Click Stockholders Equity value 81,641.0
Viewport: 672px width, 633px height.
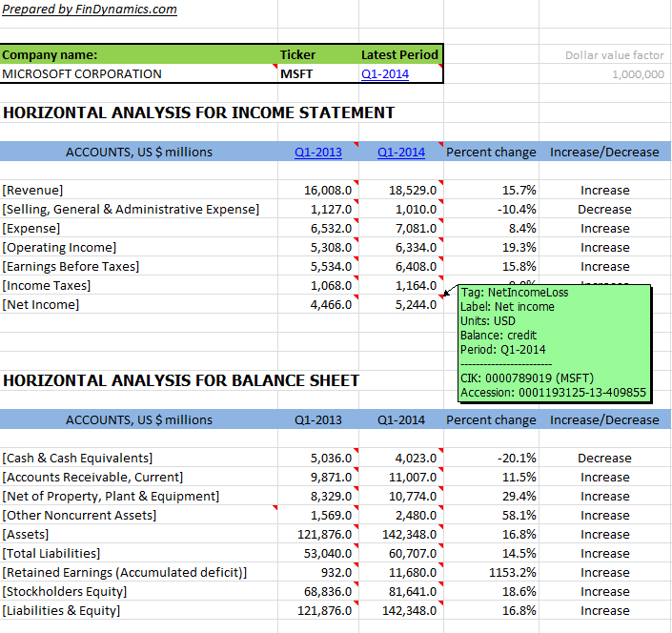click(413, 591)
